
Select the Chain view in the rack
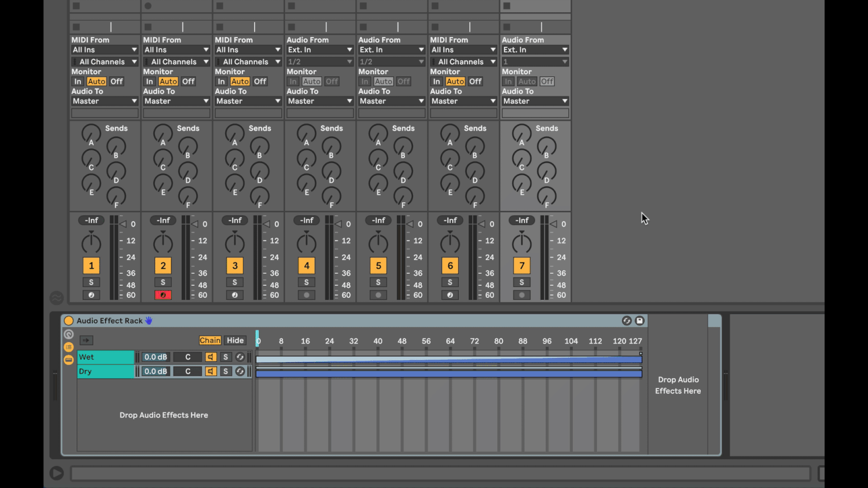tap(210, 340)
